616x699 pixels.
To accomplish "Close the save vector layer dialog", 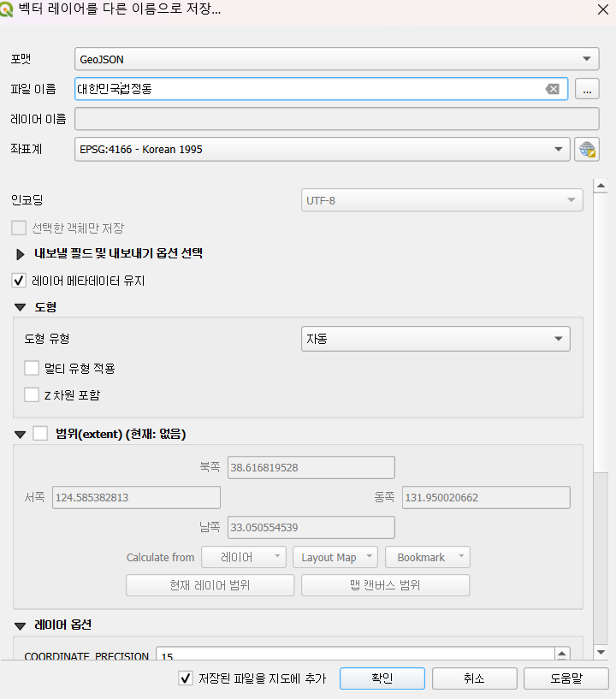I will (x=603, y=9).
